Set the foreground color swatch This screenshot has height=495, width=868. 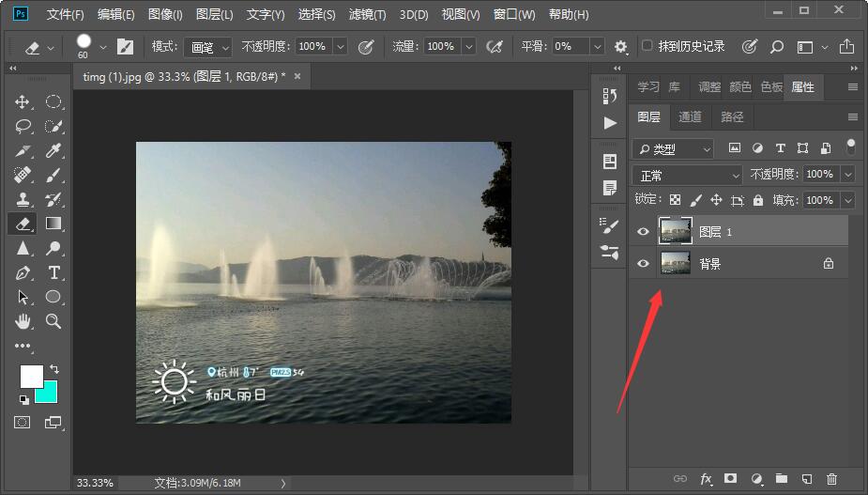click(31, 377)
